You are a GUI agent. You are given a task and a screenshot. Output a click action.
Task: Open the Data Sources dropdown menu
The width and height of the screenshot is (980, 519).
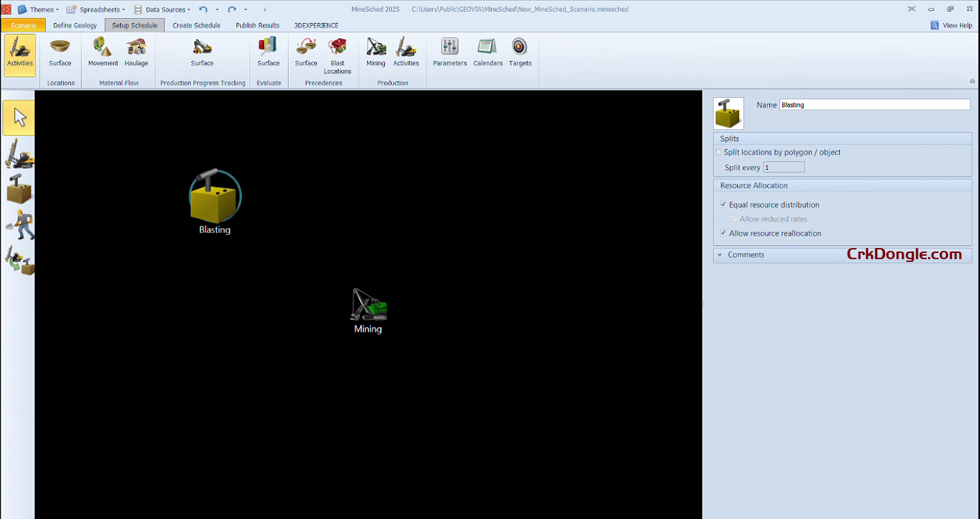click(x=166, y=10)
